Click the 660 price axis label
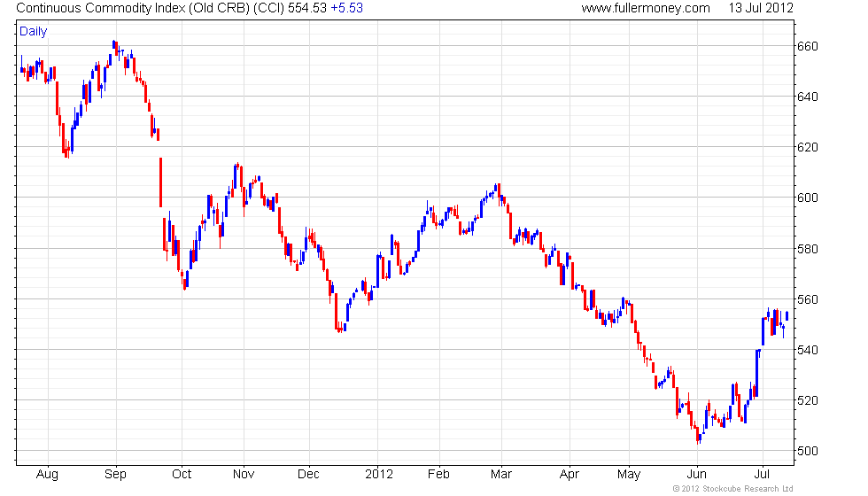The width and height of the screenshot is (868, 496). [807, 46]
